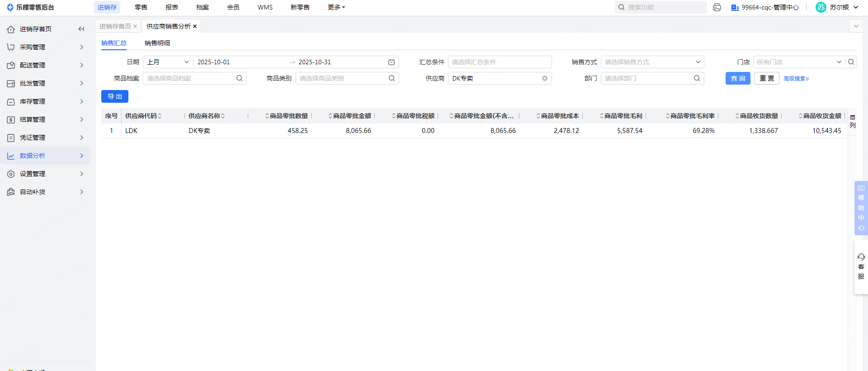The image size is (868, 371).
Task: Clear the DK专卖 supplier selection
Action: (x=545, y=78)
